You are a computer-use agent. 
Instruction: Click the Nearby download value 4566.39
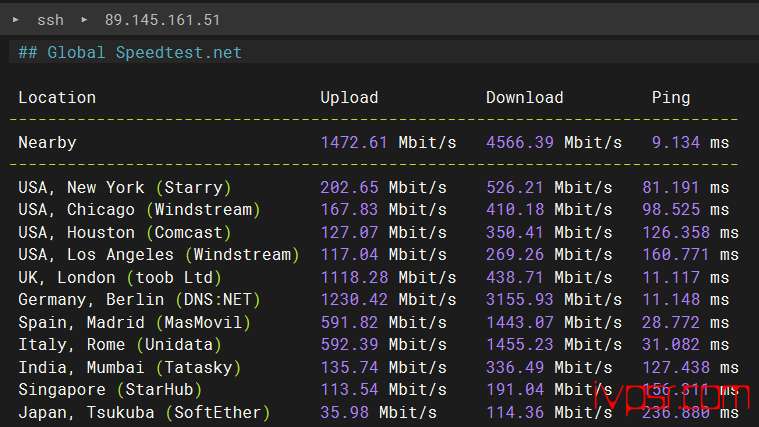click(520, 142)
